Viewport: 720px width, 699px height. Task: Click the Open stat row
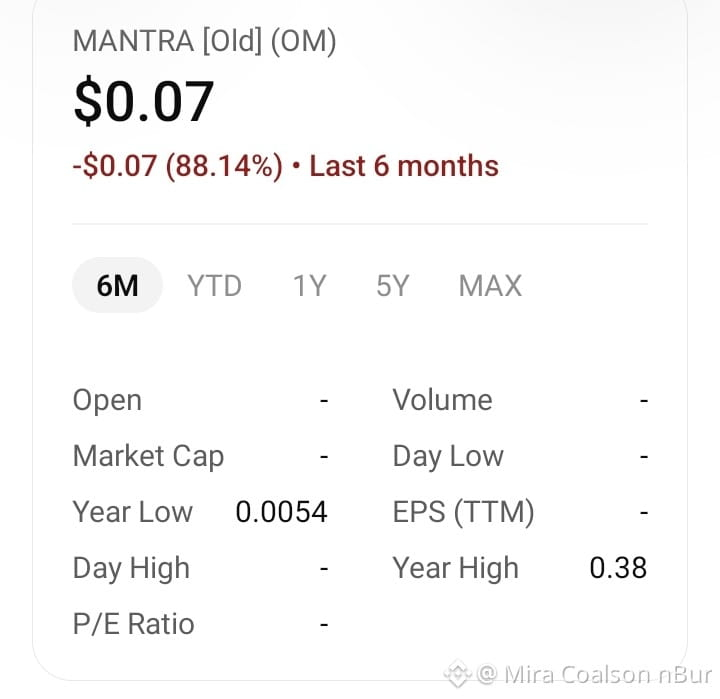pos(201,400)
